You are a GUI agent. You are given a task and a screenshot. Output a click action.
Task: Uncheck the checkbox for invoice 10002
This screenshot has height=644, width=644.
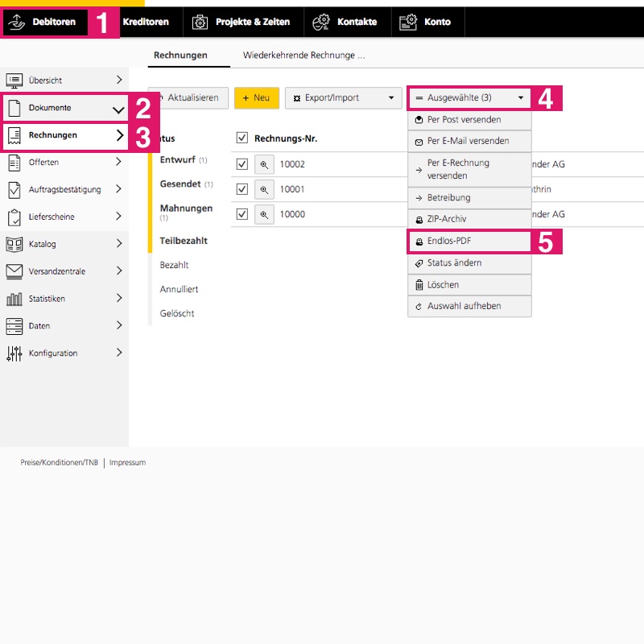[242, 164]
